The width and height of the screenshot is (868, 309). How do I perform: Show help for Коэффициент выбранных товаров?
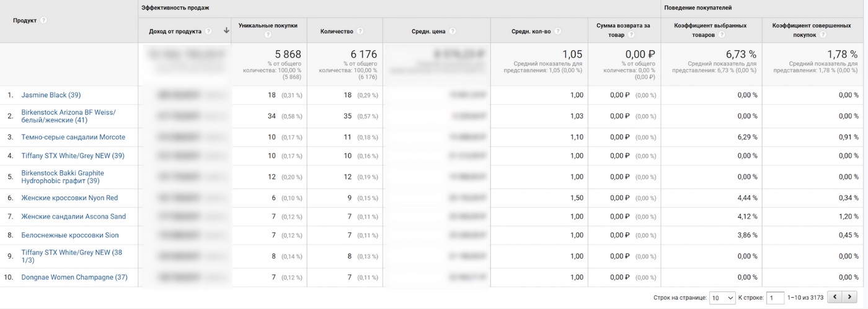pos(722,35)
